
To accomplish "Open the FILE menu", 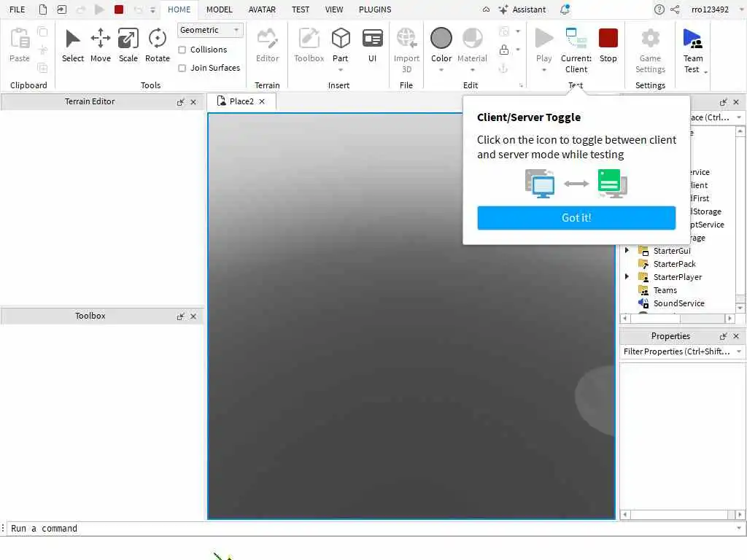I will pos(18,9).
